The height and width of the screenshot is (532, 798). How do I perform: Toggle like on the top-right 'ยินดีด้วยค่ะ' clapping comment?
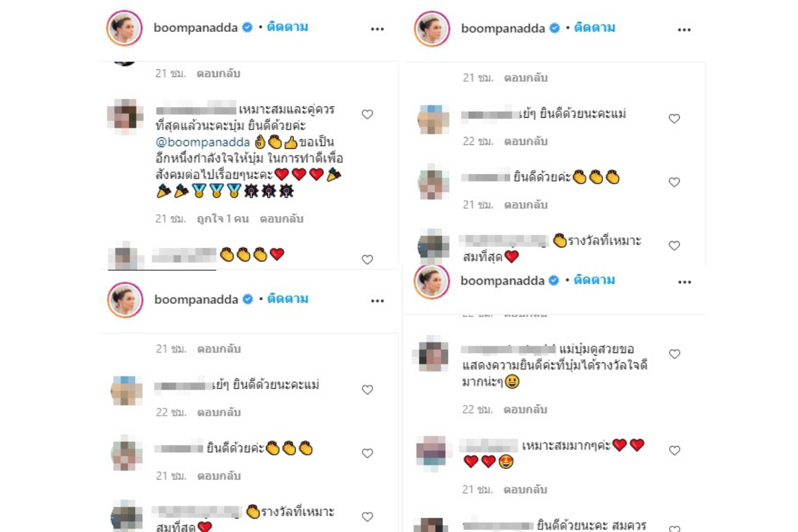tap(674, 182)
